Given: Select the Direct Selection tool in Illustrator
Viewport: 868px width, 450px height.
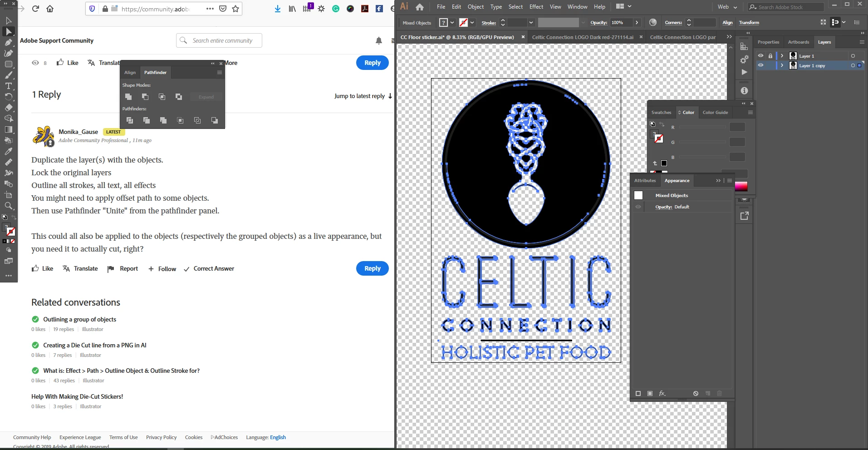Looking at the screenshot, I should point(9,31).
